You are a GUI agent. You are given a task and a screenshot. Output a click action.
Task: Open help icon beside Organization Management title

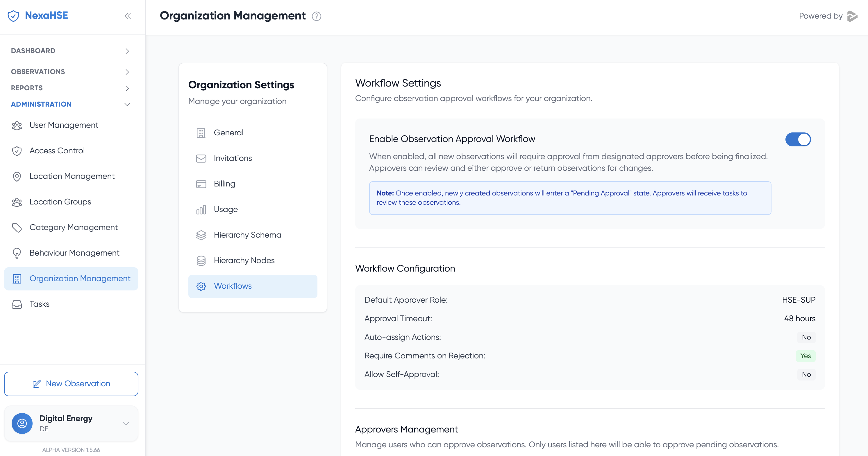tap(316, 16)
